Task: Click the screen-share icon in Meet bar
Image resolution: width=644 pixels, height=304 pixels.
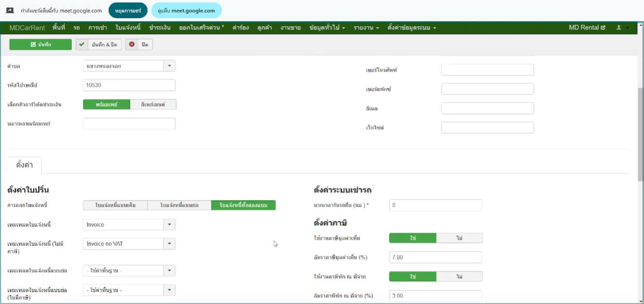Action: [10, 10]
